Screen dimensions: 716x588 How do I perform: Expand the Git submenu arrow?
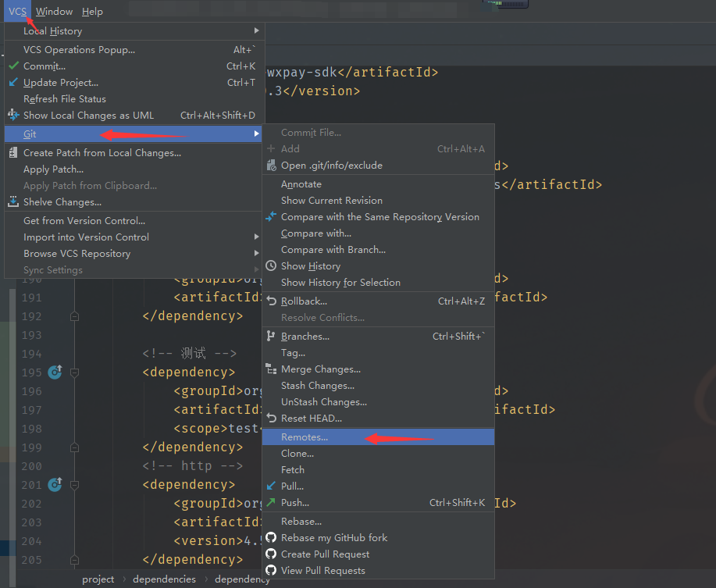tap(256, 134)
